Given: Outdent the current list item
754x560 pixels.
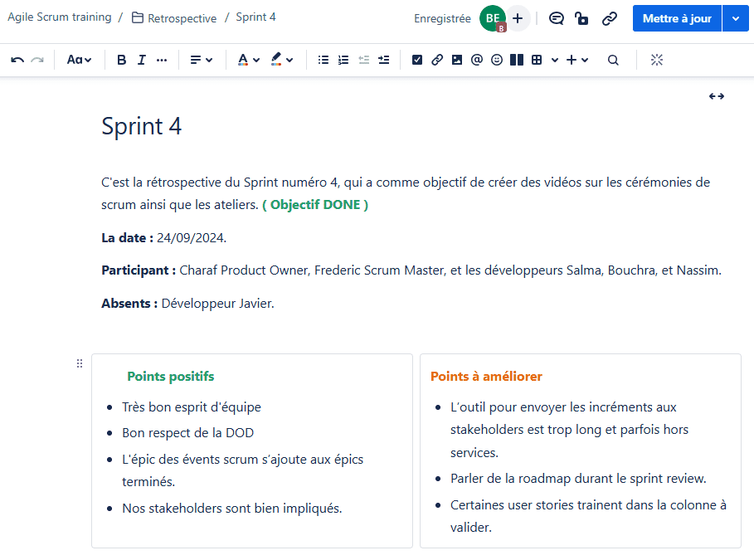Looking at the screenshot, I should (364, 60).
